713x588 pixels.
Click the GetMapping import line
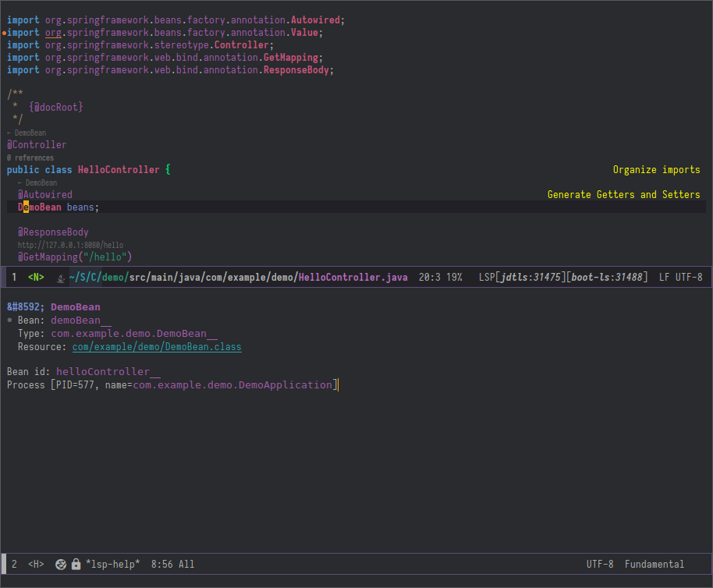point(165,58)
